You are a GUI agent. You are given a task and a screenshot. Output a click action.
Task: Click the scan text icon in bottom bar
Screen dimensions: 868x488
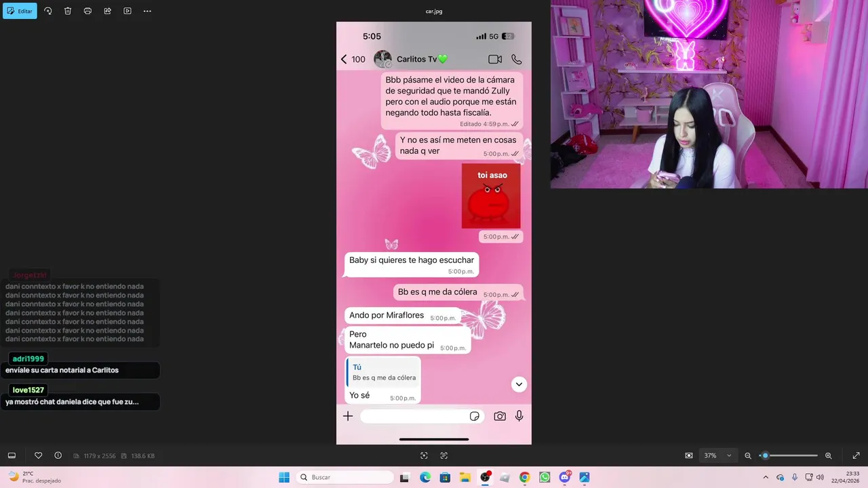pyautogui.click(x=444, y=455)
